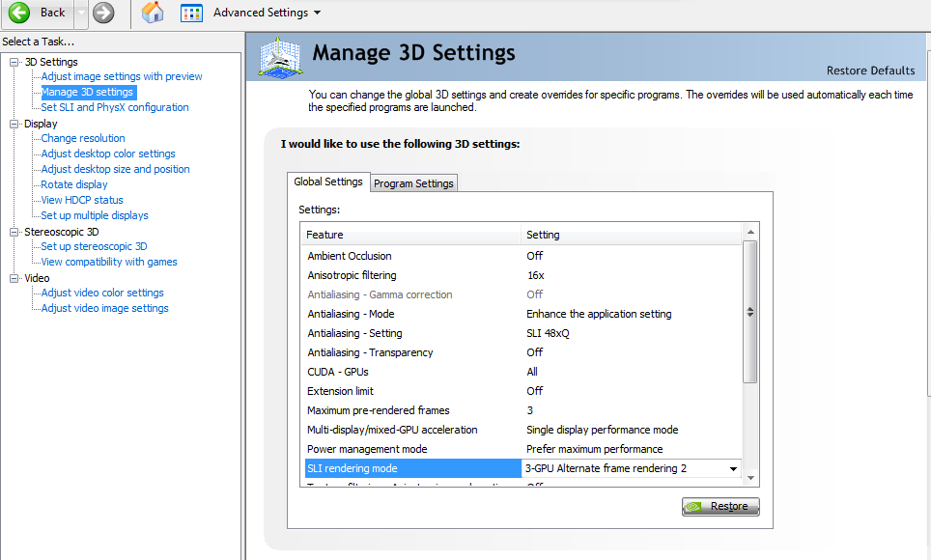Select the Antialiasing - Gamma correction row
This screenshot has width=931, height=560.
click(x=522, y=294)
